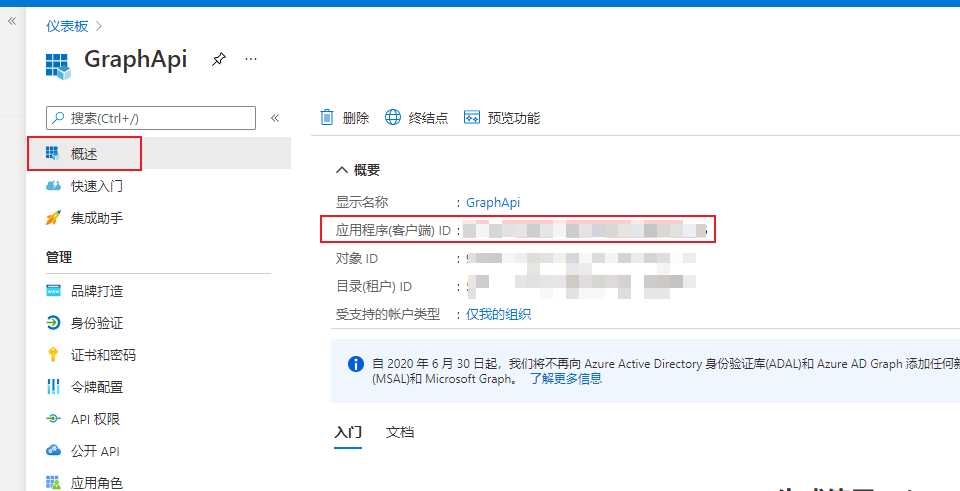Collapse the portal sidebar with the double chevron

click(x=12, y=21)
